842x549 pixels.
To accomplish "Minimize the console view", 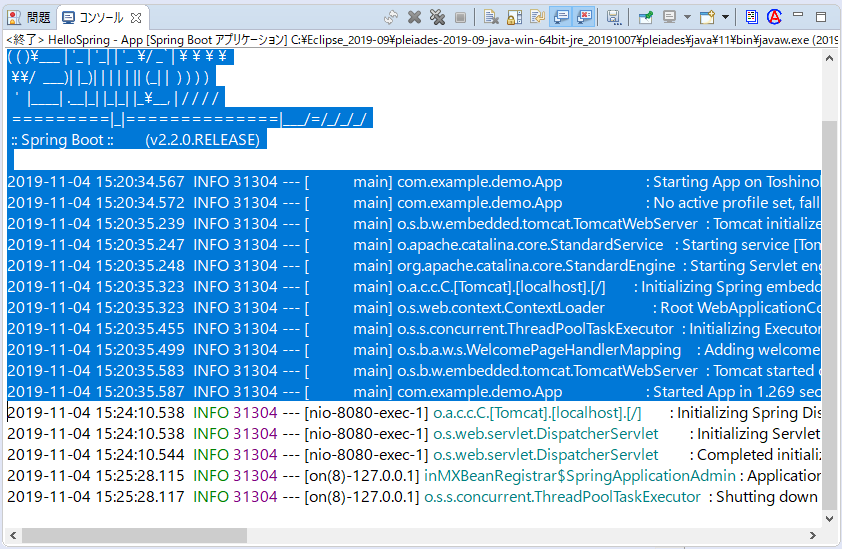I will click(x=797, y=15).
